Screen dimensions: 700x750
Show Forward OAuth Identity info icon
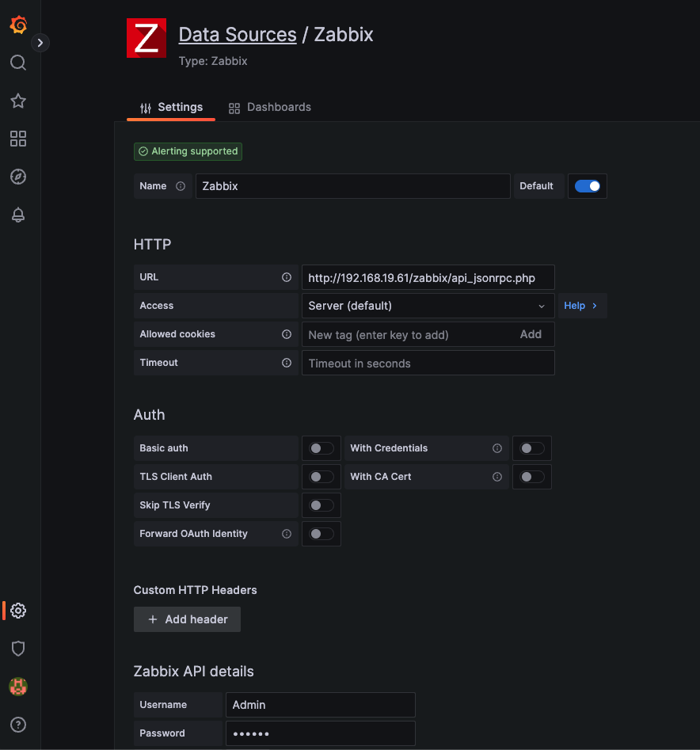click(x=287, y=534)
